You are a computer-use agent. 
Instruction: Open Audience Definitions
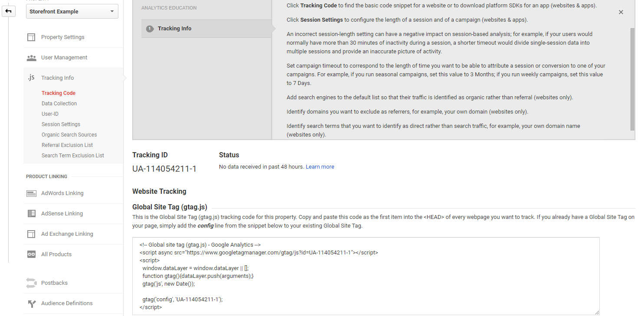(67, 303)
